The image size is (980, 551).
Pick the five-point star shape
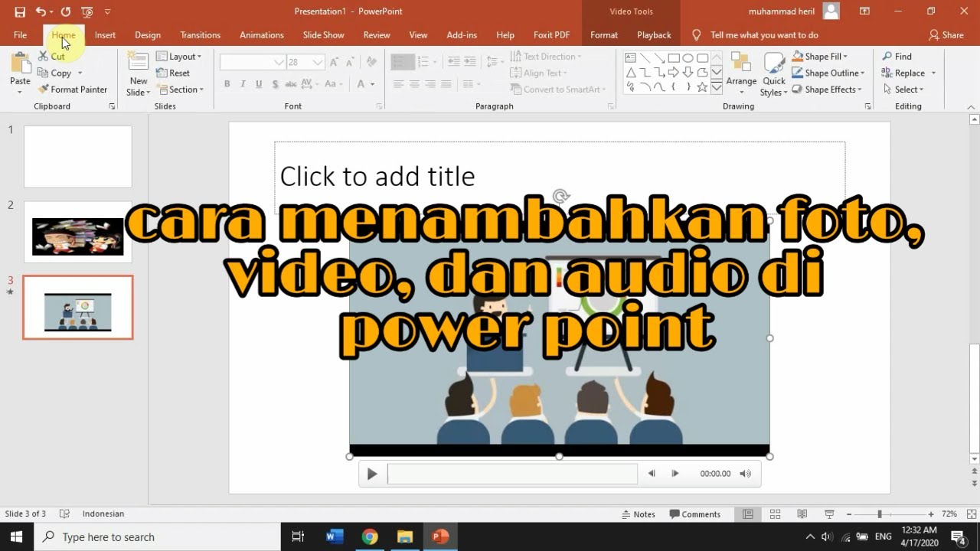[702, 87]
